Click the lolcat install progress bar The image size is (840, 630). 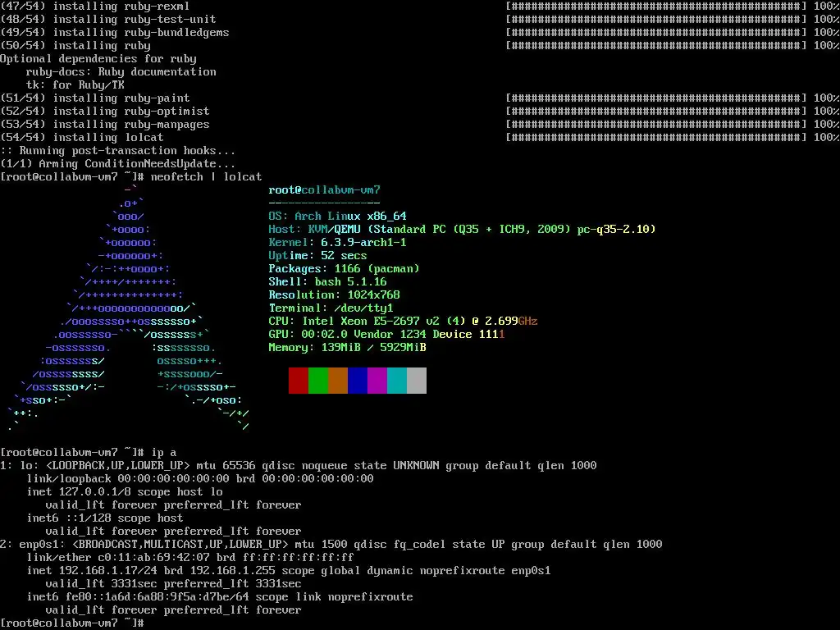(656, 137)
